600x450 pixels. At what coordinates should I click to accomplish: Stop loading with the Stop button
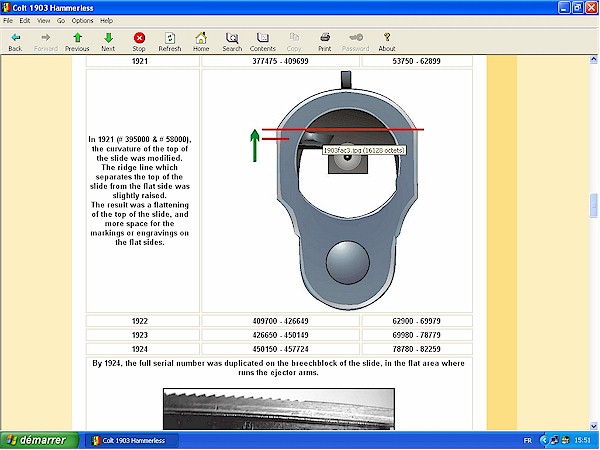139,42
